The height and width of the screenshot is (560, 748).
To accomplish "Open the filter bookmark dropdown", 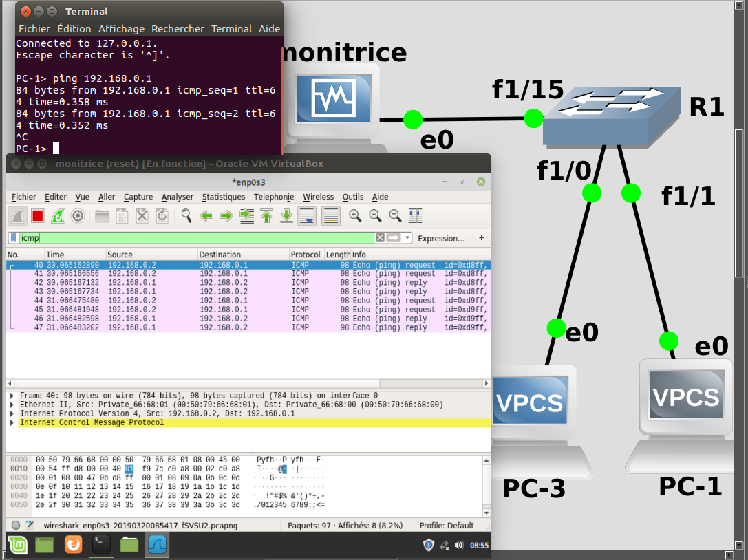I will (15, 237).
